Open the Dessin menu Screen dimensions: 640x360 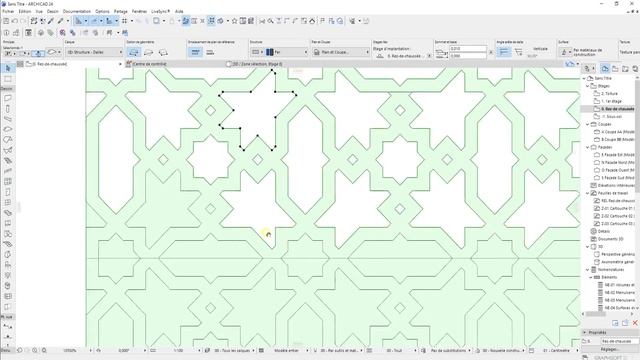[53, 11]
